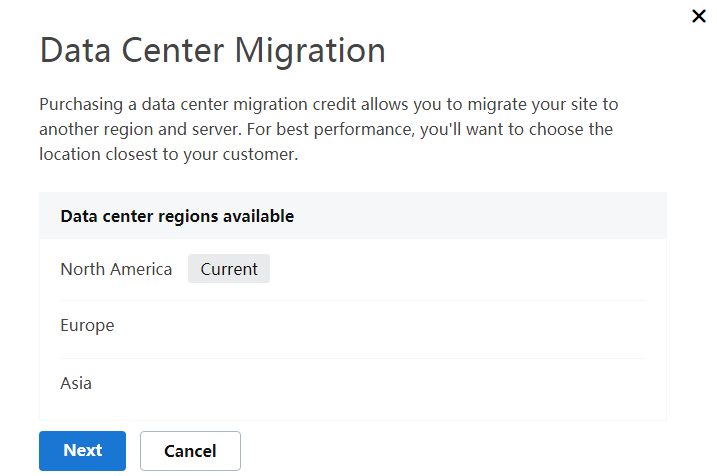Close the Data Center Migration dialog

(699, 16)
